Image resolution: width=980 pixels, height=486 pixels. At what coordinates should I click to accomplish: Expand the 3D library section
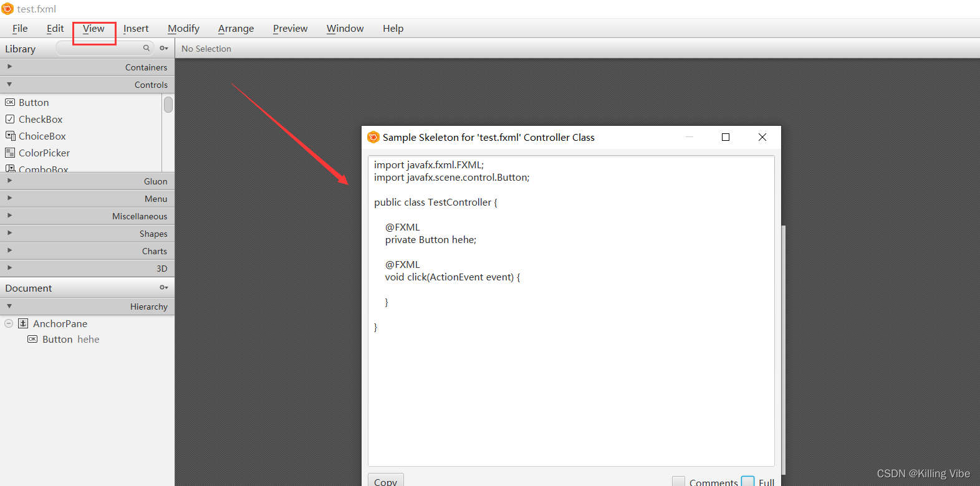(x=9, y=267)
